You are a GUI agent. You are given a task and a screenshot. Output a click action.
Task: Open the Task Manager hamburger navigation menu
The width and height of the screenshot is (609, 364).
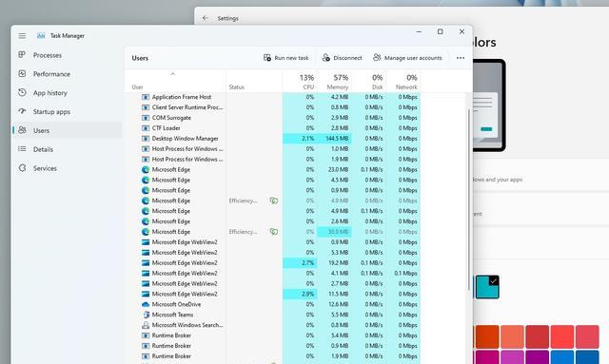(x=22, y=36)
